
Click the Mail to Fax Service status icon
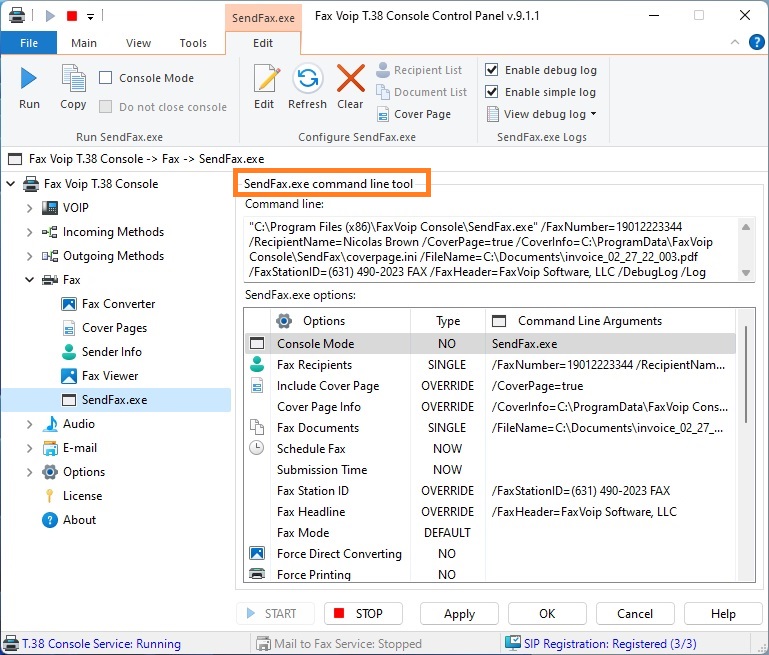(x=263, y=643)
